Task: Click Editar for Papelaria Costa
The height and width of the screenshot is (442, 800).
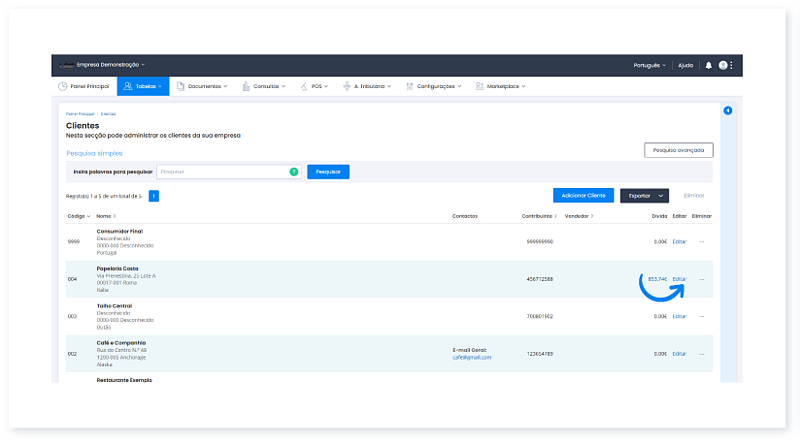Action: [679, 279]
